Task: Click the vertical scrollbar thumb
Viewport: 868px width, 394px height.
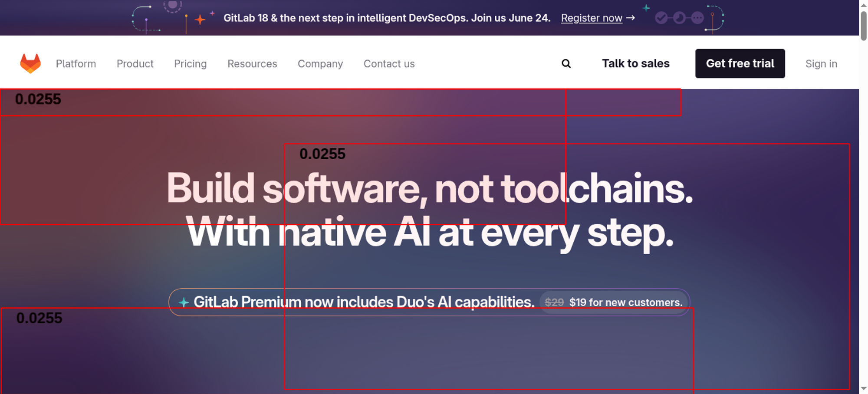Action: (x=864, y=26)
